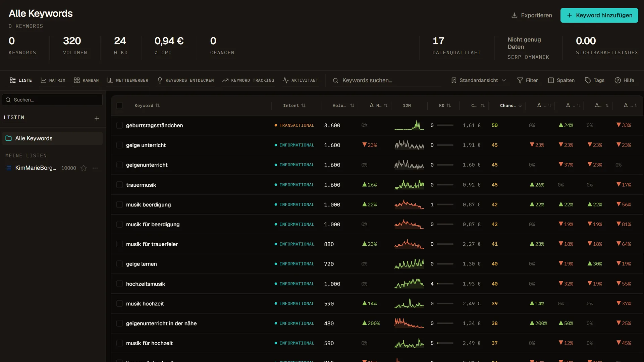The width and height of the screenshot is (644, 362).
Task: Click the 12M trend sparkline for trauermusik
Action: [x=409, y=185]
